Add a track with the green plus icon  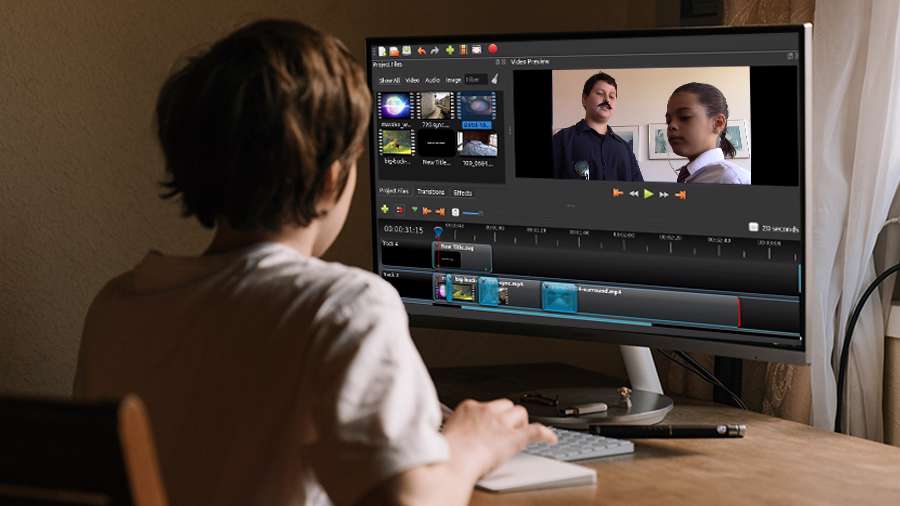coord(385,209)
